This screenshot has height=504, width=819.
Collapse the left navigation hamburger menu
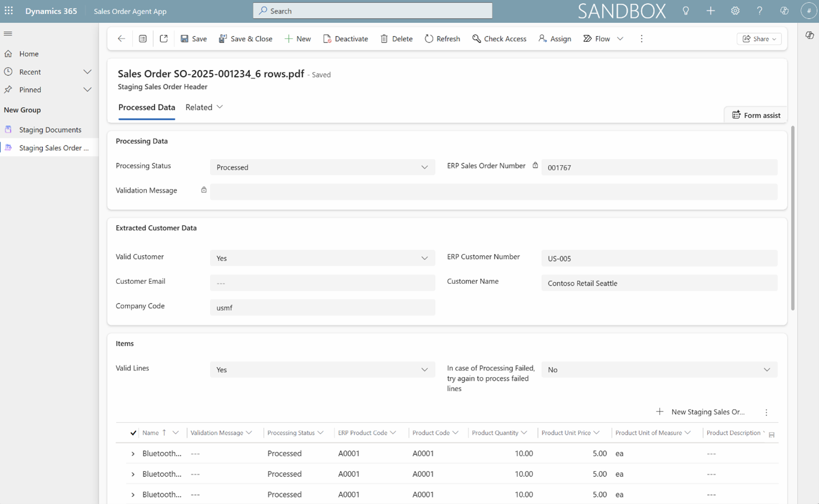coord(8,34)
